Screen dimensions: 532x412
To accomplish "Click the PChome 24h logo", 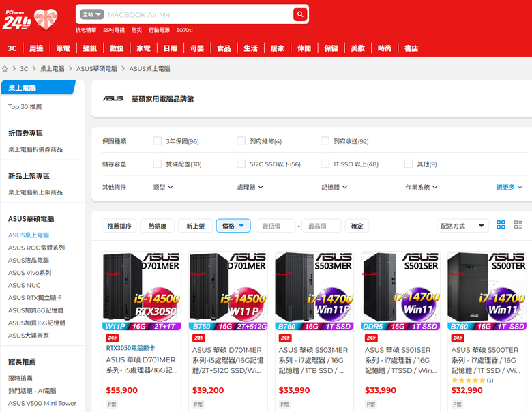I will tap(16, 20).
